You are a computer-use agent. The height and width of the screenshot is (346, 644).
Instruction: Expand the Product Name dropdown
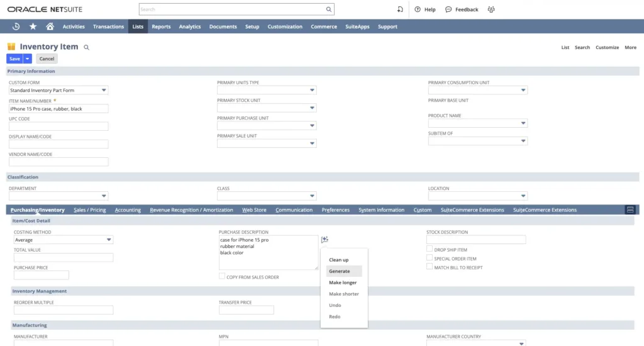click(x=523, y=123)
